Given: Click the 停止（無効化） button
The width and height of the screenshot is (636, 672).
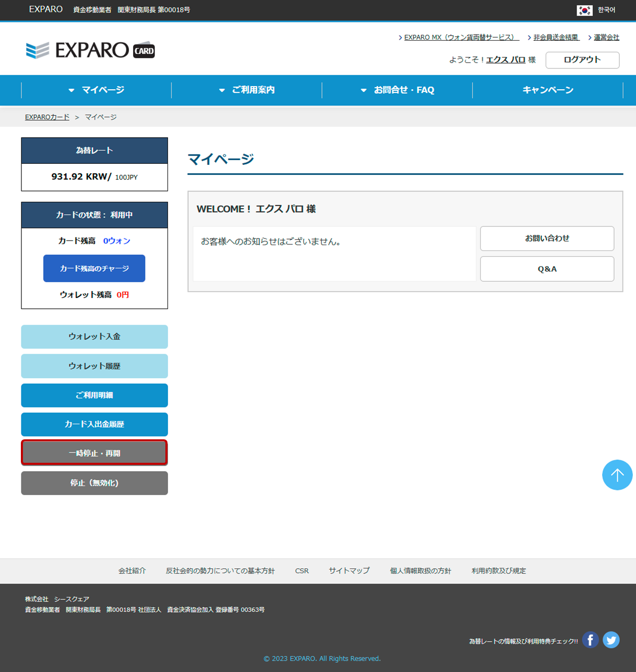Looking at the screenshot, I should (x=94, y=483).
